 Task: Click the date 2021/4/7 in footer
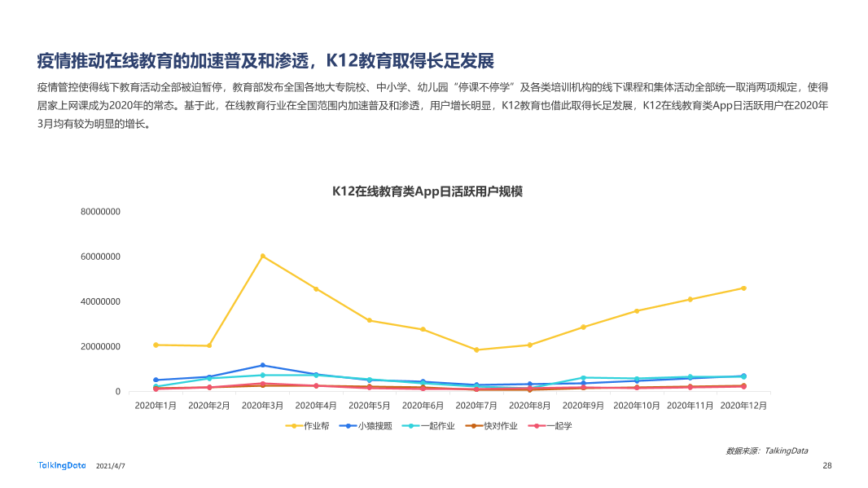coord(111,466)
